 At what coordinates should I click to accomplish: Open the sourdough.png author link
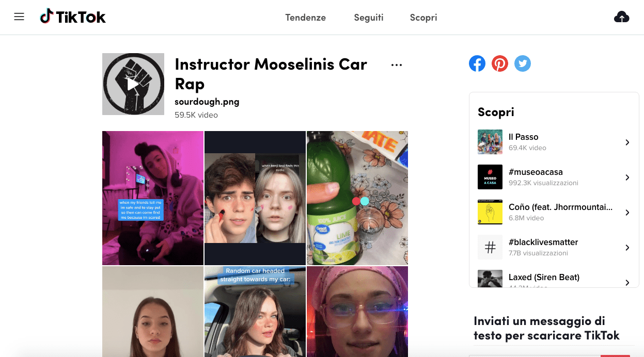pyautogui.click(x=207, y=102)
